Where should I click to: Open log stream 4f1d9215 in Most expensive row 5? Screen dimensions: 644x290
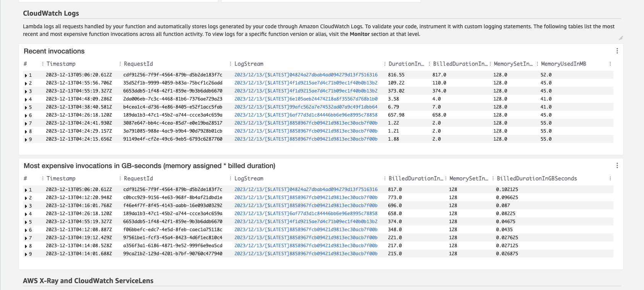(x=306, y=222)
